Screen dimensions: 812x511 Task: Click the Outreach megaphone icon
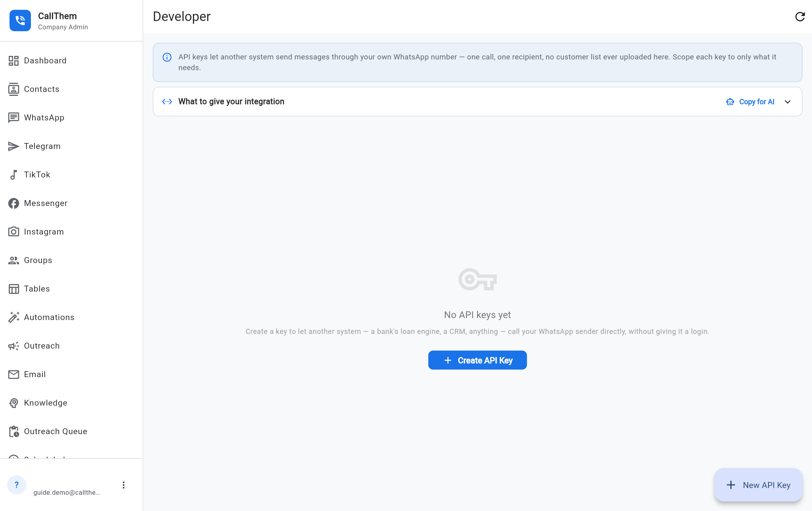click(13, 346)
